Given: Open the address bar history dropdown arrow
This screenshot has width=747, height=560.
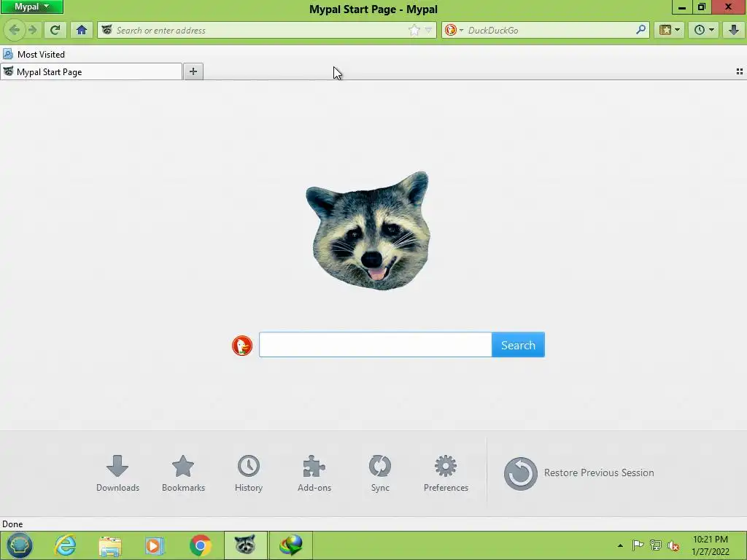Looking at the screenshot, I should tap(428, 30).
